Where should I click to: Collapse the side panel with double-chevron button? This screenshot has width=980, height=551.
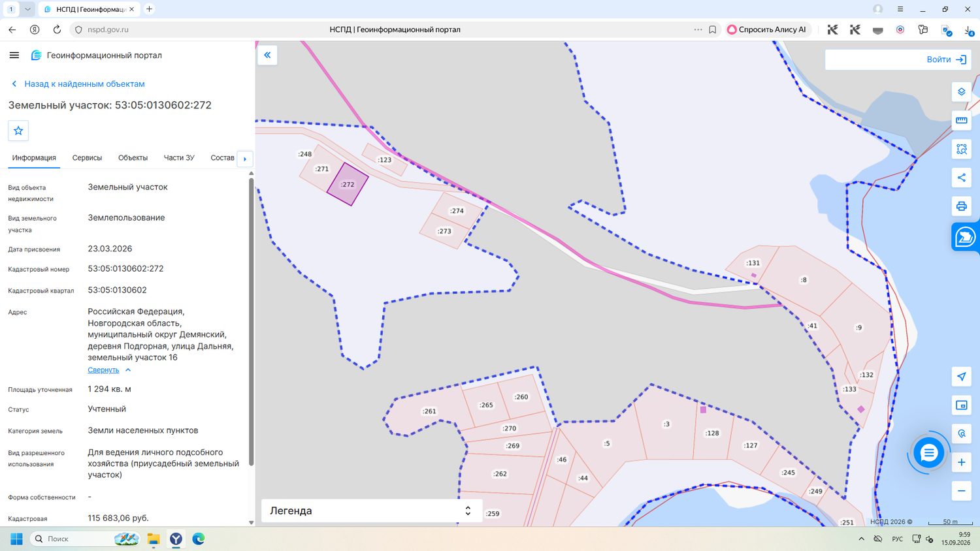(267, 55)
